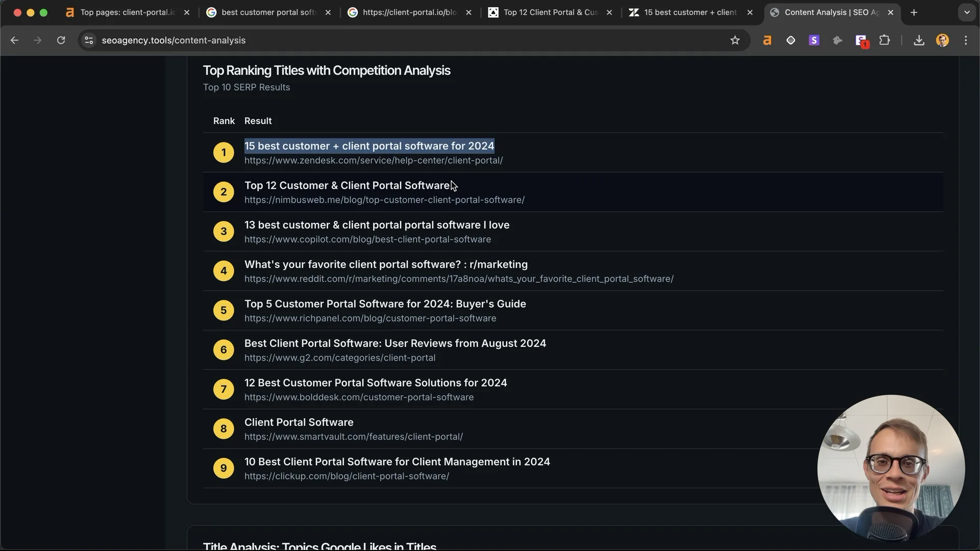This screenshot has width=980, height=551.
Task: Open a new browser tab
Action: [914, 12]
